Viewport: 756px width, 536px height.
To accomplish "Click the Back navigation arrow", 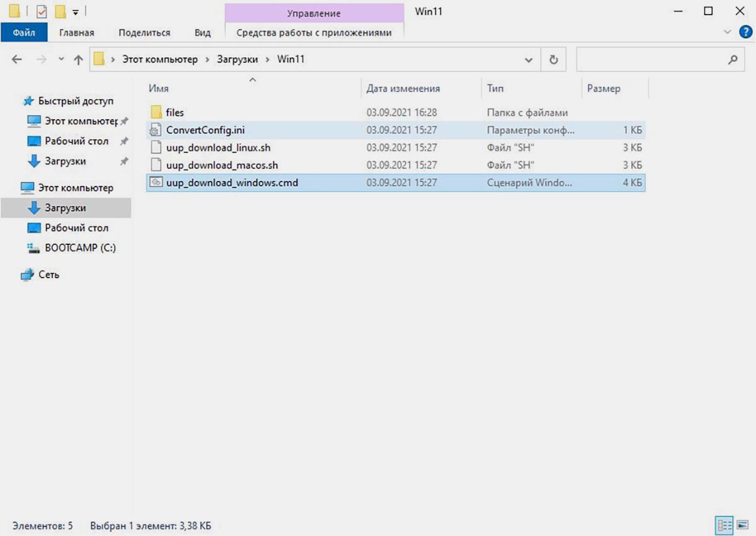I will click(17, 59).
